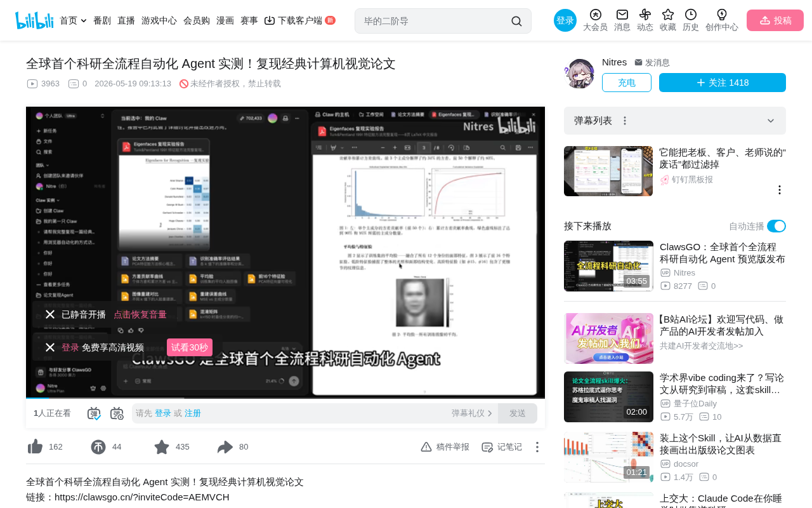Click Nitres uploader name
This screenshot has width=812, height=508.
[614, 62]
